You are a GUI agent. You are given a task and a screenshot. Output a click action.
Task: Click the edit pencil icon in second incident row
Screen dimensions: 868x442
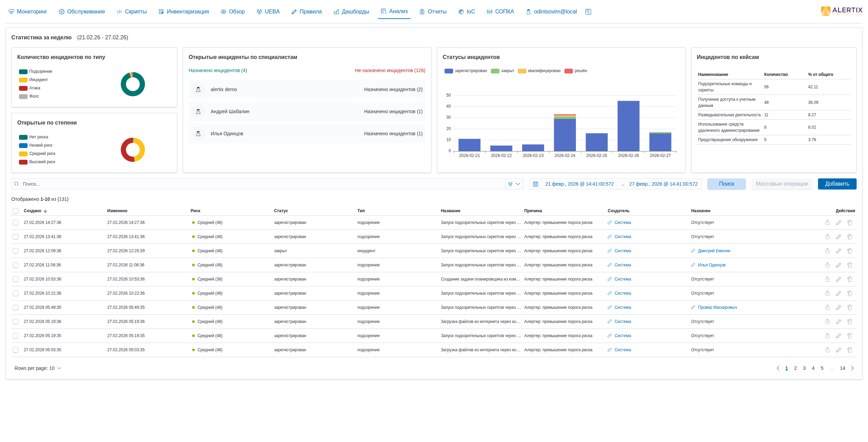pyautogui.click(x=838, y=237)
